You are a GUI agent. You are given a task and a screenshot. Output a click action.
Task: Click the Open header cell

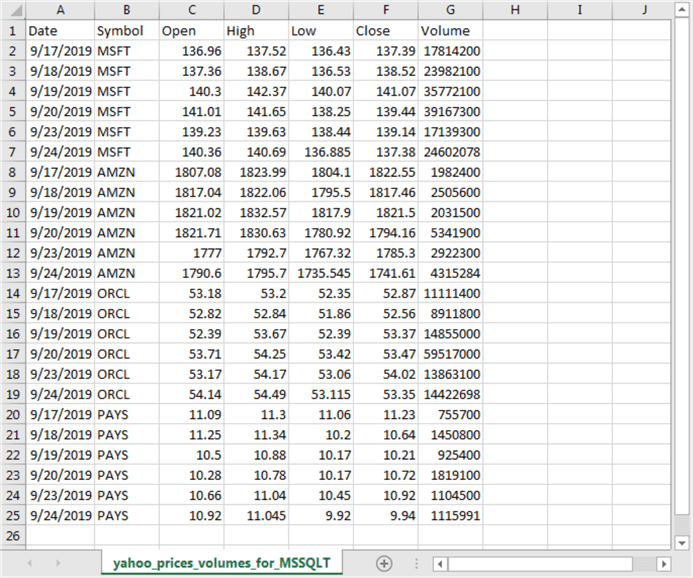point(191,30)
